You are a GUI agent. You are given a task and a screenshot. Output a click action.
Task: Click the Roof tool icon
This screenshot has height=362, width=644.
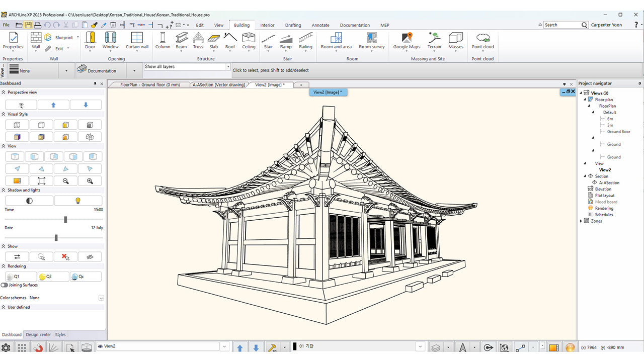230,40
